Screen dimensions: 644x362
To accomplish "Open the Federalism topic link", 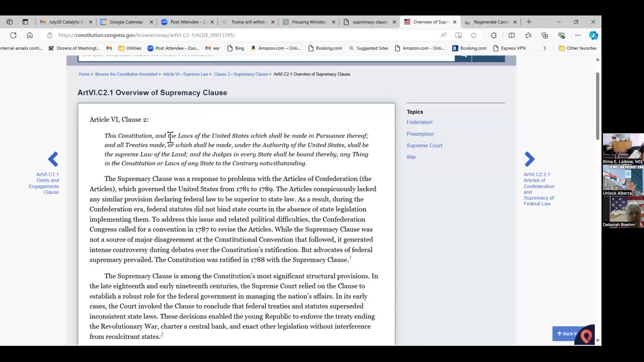I will point(420,122).
